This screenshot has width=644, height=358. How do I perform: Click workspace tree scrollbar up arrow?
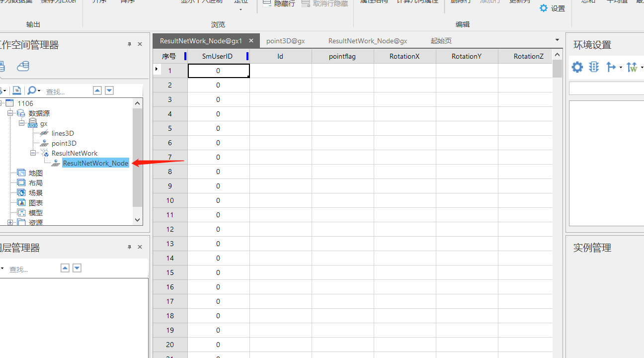(x=138, y=103)
